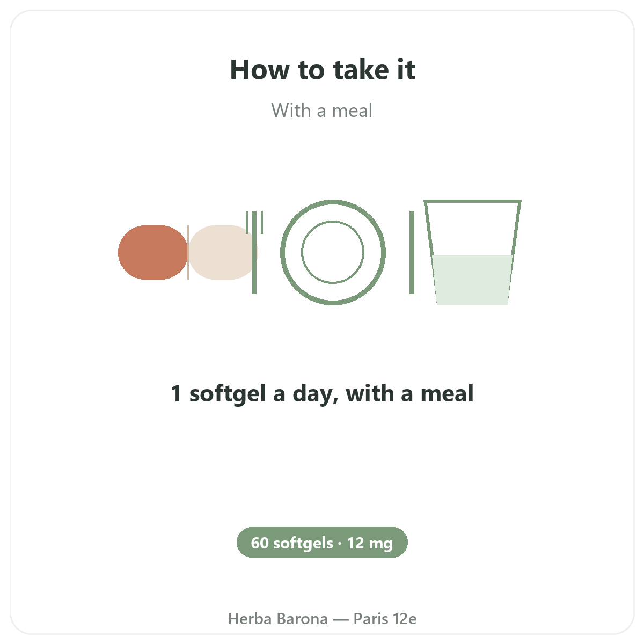
Task: Click the "Paris 12e" footer text
Action: [x=385, y=619]
